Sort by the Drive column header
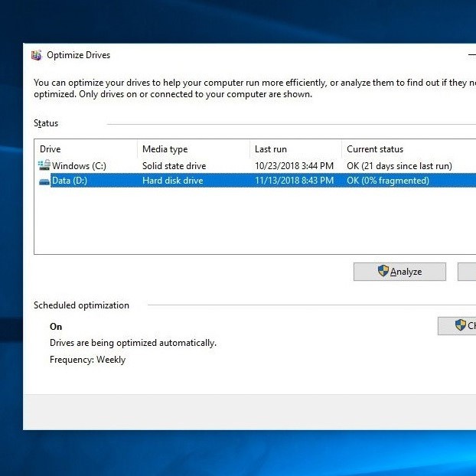The image size is (476, 476). coord(86,149)
